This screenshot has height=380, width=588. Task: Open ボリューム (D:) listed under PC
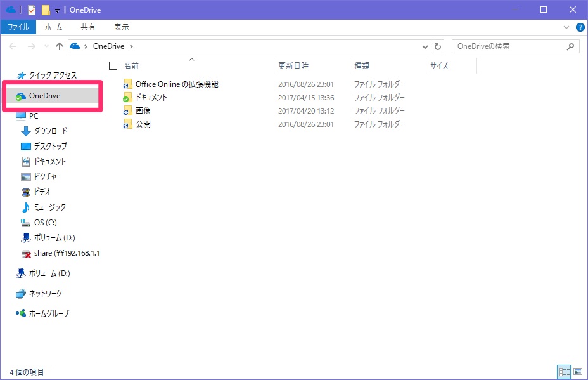pos(54,238)
